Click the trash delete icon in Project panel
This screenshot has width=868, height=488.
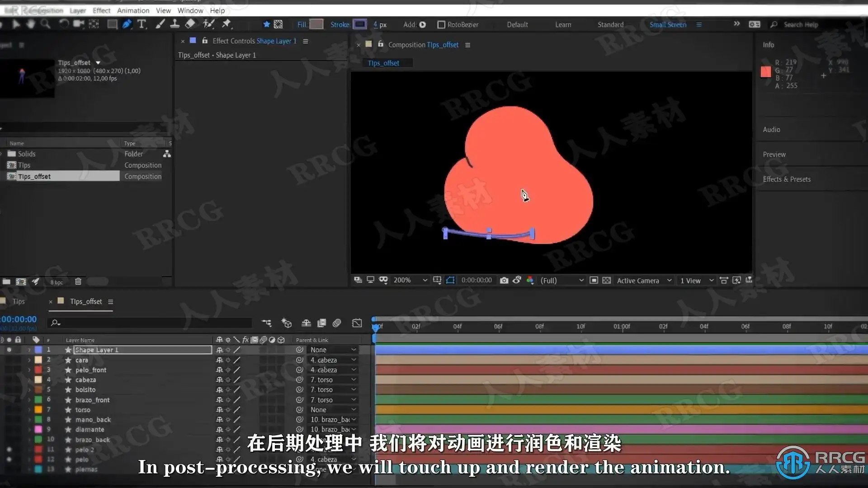click(78, 282)
